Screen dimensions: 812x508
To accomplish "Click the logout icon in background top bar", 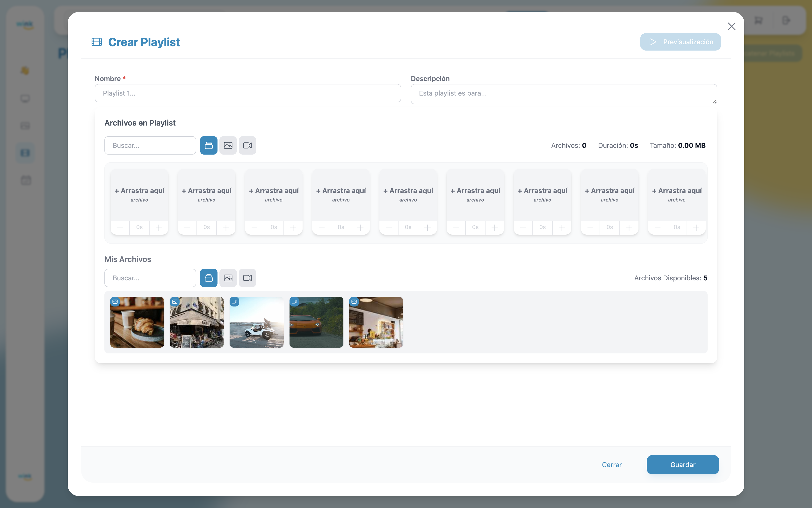I will [786, 21].
